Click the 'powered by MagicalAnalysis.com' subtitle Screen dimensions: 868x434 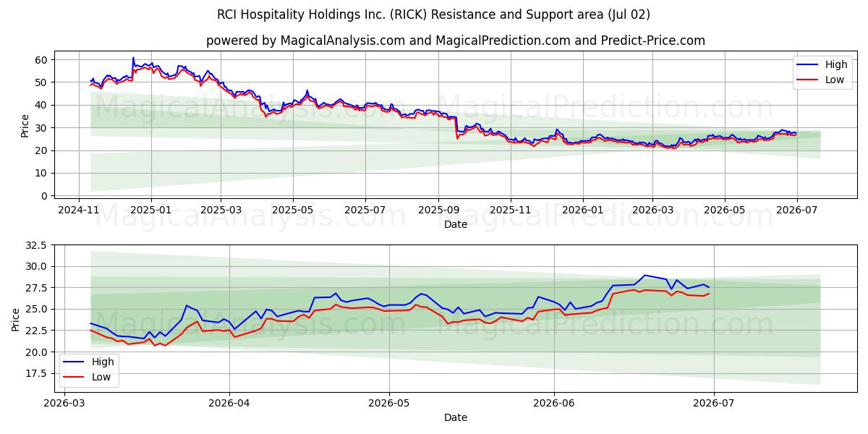(x=456, y=41)
